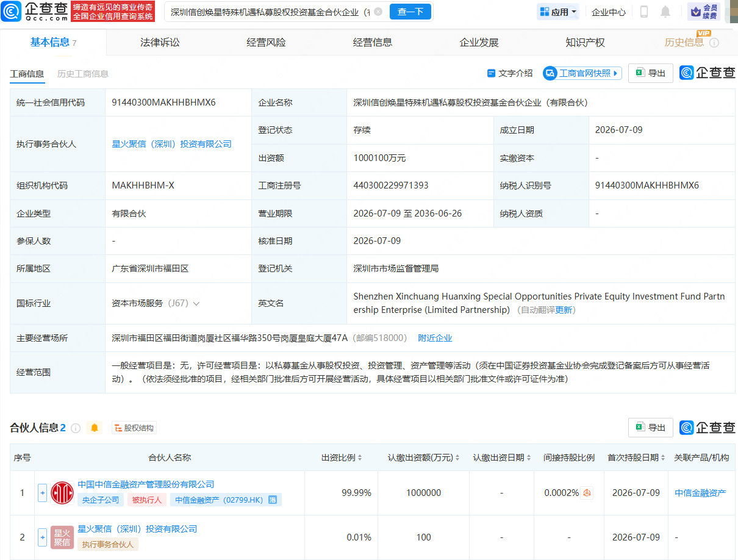Click the credit code 91440300MAKHHBHMX6 under 统一社会信用代码
This screenshot has height=560, width=738.
[x=163, y=102]
